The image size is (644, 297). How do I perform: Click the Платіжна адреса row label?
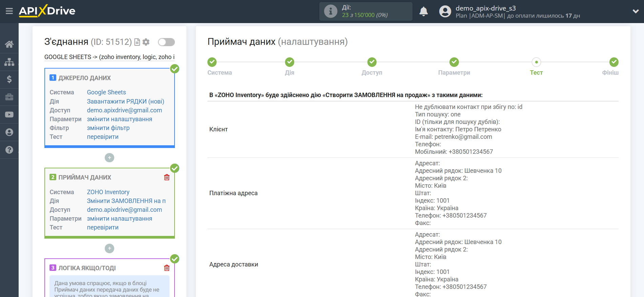234,193
